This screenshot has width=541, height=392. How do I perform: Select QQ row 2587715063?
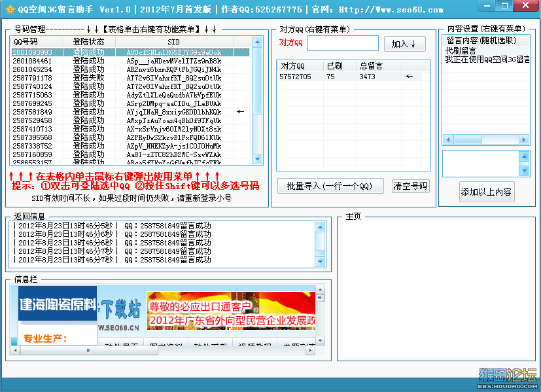click(130, 95)
